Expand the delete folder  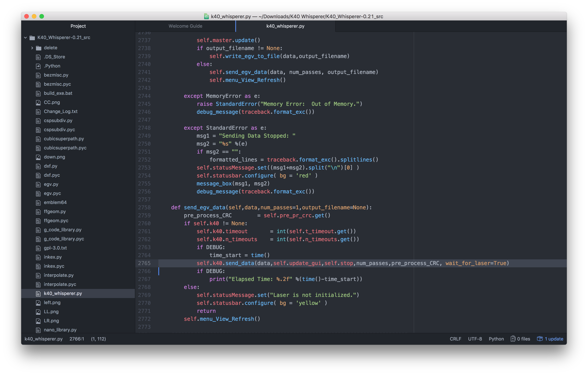pyautogui.click(x=32, y=48)
